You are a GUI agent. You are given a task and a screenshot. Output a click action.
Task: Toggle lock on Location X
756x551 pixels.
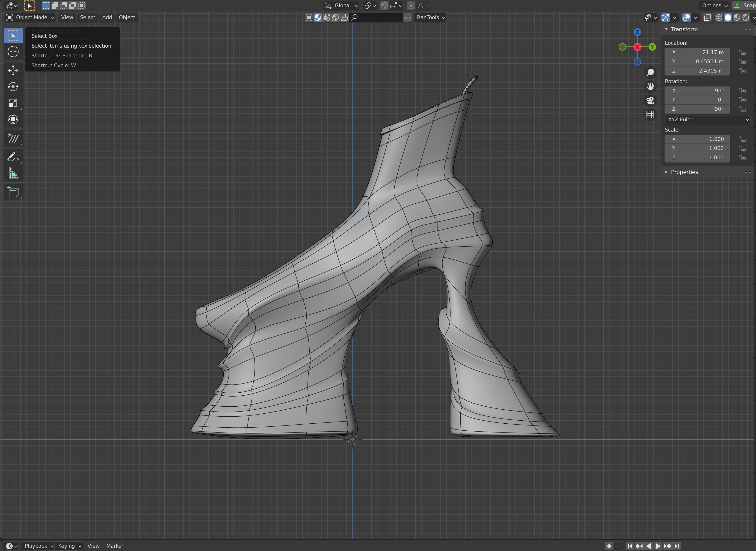[742, 52]
